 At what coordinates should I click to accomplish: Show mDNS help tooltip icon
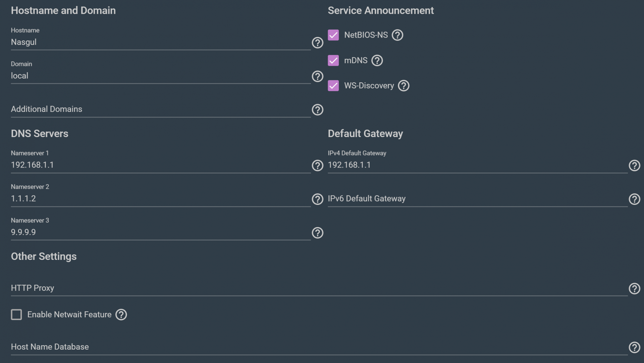[377, 60]
